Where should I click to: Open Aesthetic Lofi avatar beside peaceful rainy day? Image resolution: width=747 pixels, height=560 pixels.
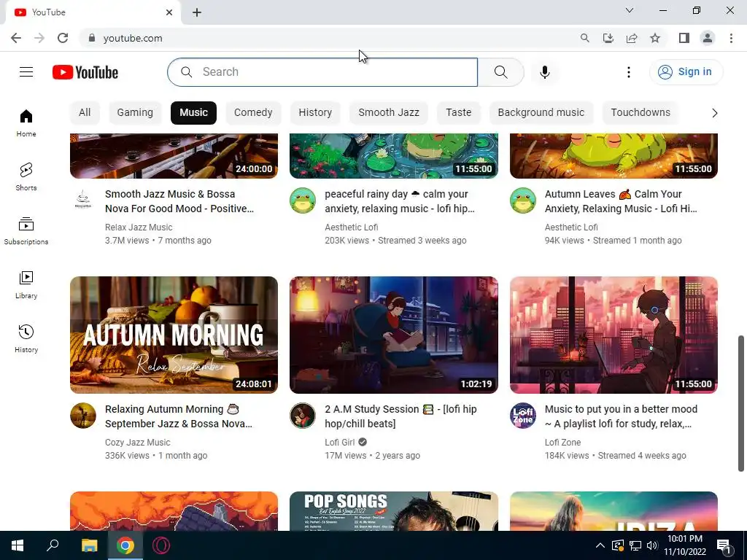coord(303,201)
